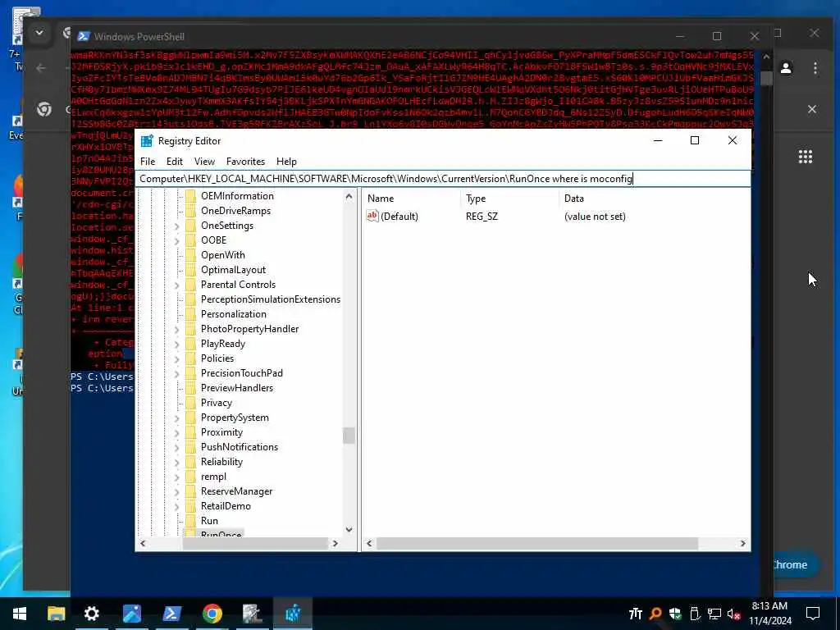Select the OptimalLayout key
This screenshot has height=630, width=840.
pos(233,269)
